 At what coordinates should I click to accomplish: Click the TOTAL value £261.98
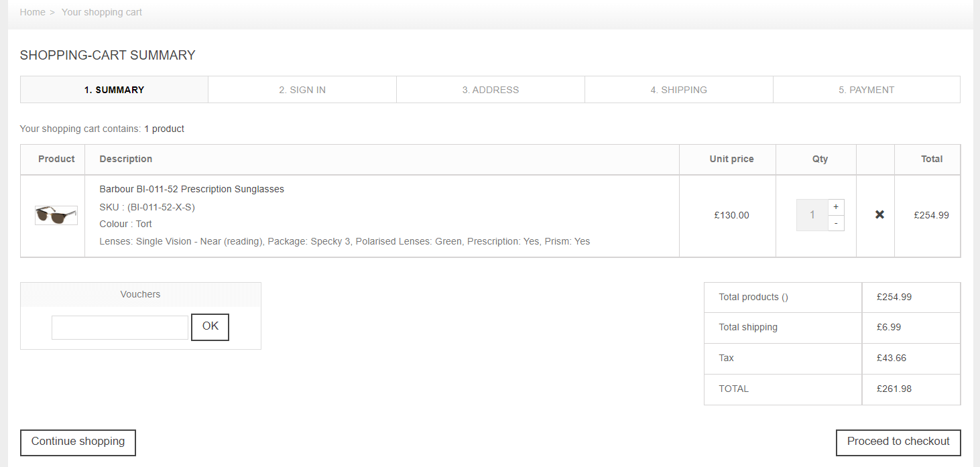(x=894, y=389)
